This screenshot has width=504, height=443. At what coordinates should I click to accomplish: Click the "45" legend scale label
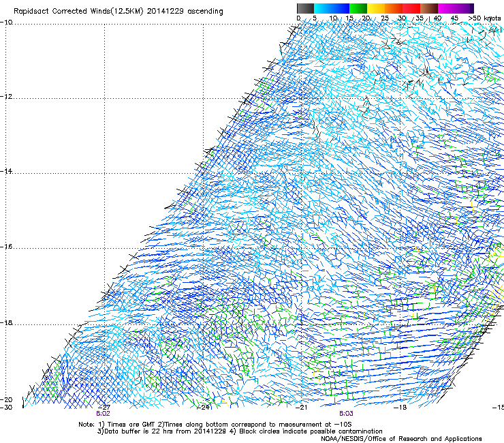[454, 18]
